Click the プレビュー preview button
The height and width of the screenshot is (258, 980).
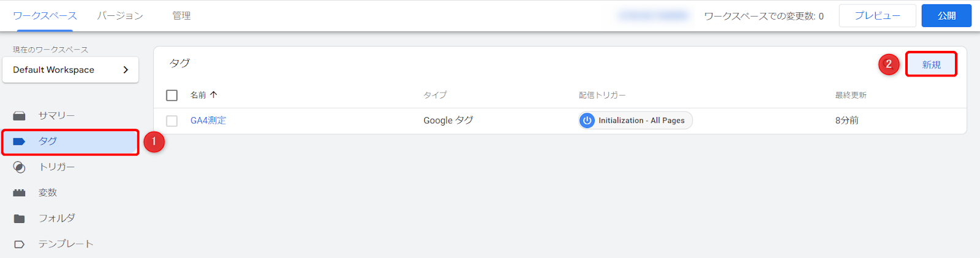[x=877, y=16]
